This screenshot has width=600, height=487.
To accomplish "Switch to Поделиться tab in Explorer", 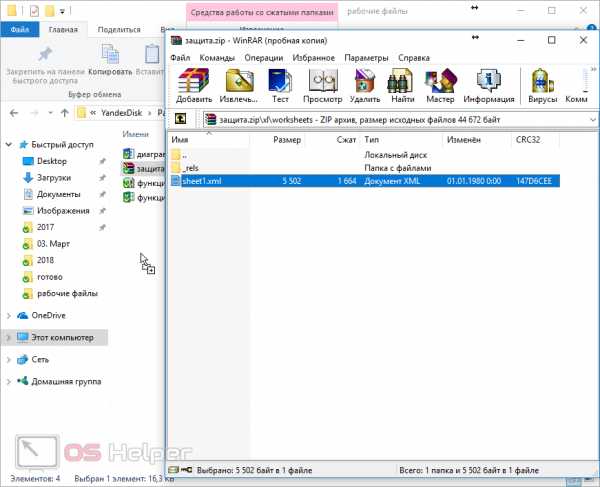I will [119, 29].
